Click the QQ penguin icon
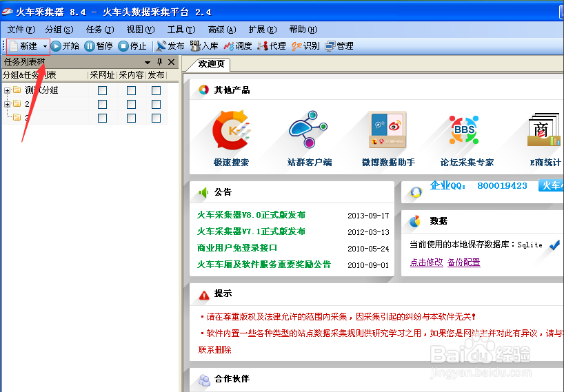 click(x=416, y=192)
